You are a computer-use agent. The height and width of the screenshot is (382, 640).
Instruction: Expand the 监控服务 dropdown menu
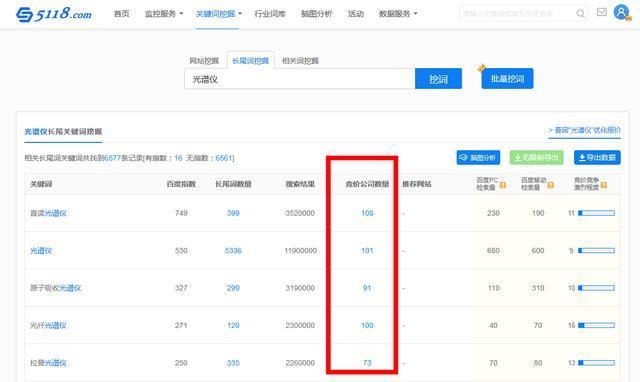[x=164, y=14]
